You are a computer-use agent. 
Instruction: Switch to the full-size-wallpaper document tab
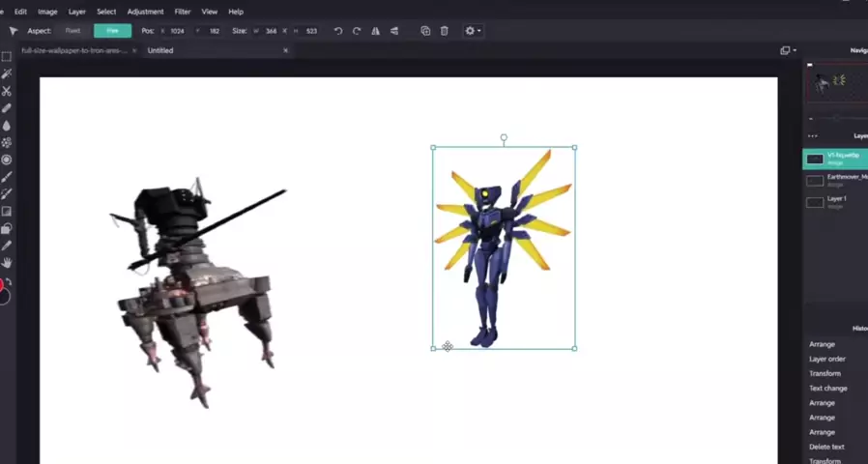pyautogui.click(x=74, y=50)
